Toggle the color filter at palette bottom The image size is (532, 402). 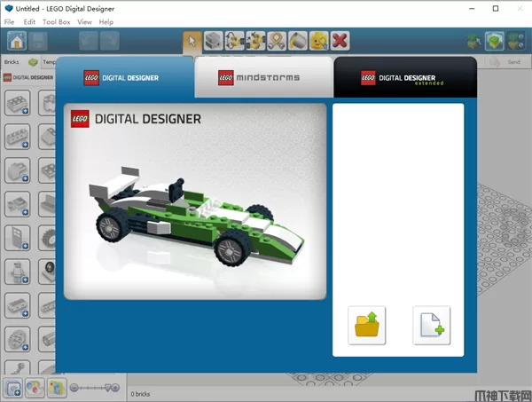click(35, 387)
